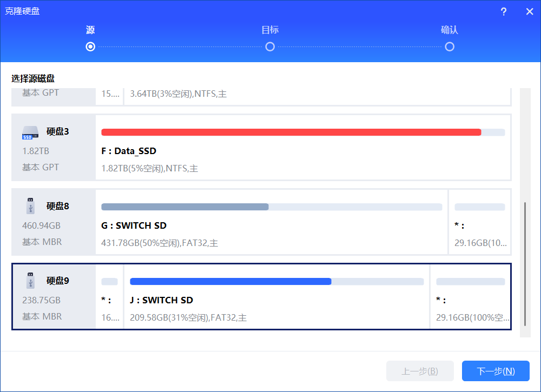
Task: Click the red usage bar of F: Data_SSD
Action: [291, 132]
